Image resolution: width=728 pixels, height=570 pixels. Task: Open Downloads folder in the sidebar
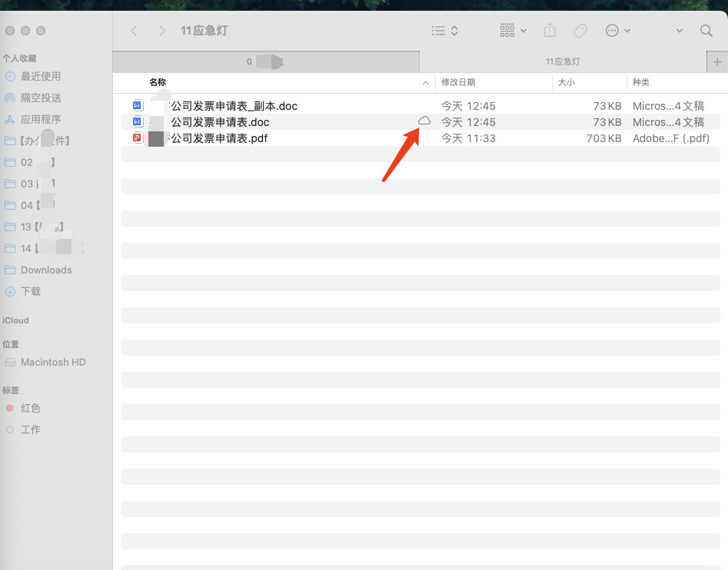pos(46,270)
